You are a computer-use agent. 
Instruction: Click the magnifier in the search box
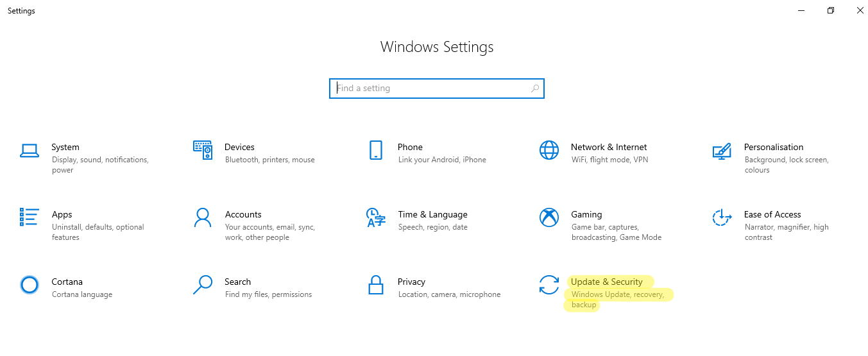(535, 89)
